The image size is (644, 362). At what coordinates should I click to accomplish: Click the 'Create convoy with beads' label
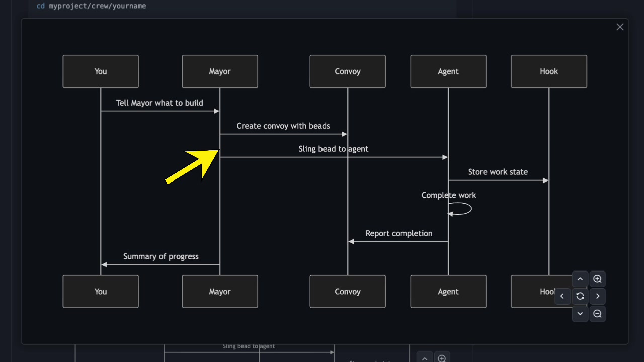point(283,126)
